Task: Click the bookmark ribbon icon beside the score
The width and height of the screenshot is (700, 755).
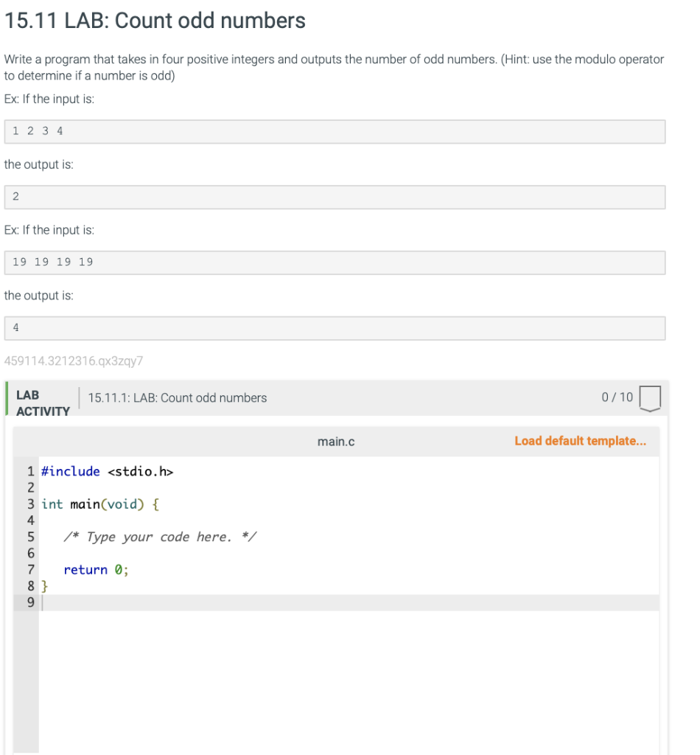Action: click(x=650, y=397)
